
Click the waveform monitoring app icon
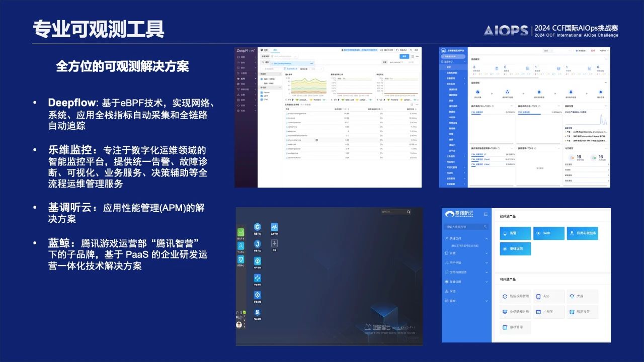coord(274,227)
